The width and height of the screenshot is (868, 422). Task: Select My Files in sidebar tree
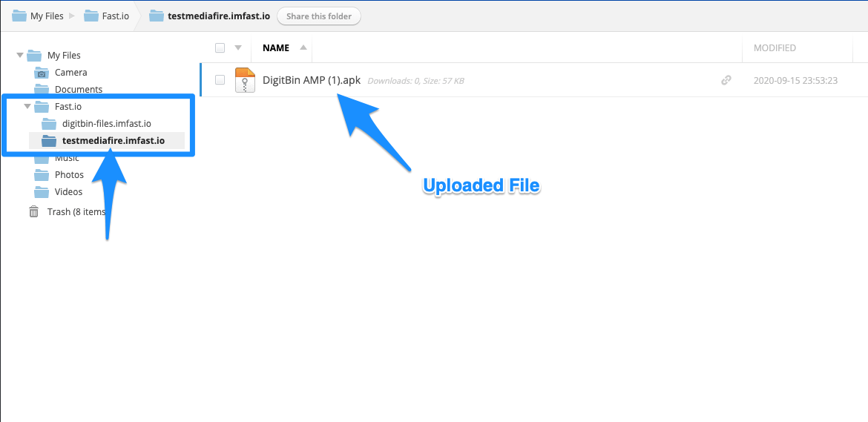click(64, 56)
